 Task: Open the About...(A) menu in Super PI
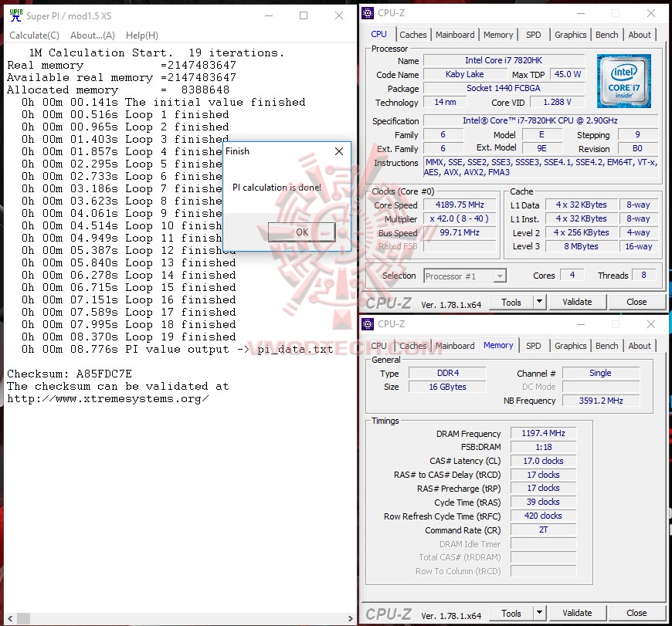click(x=93, y=36)
